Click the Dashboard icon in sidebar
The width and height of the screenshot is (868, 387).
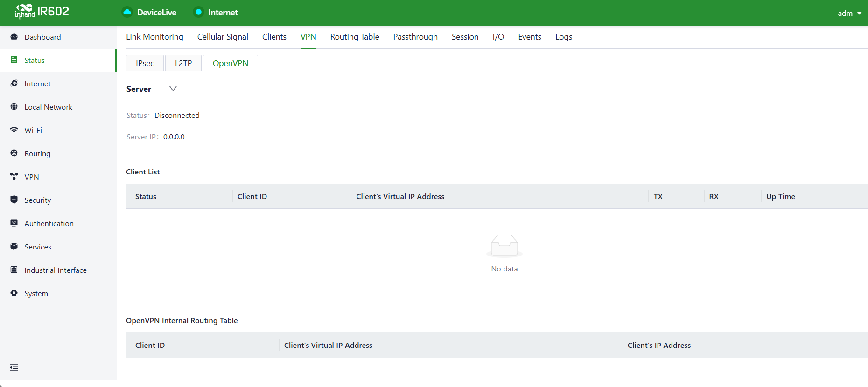point(14,36)
